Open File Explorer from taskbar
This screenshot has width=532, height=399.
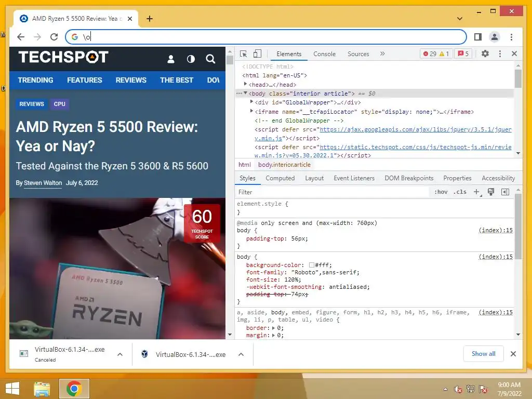42,389
